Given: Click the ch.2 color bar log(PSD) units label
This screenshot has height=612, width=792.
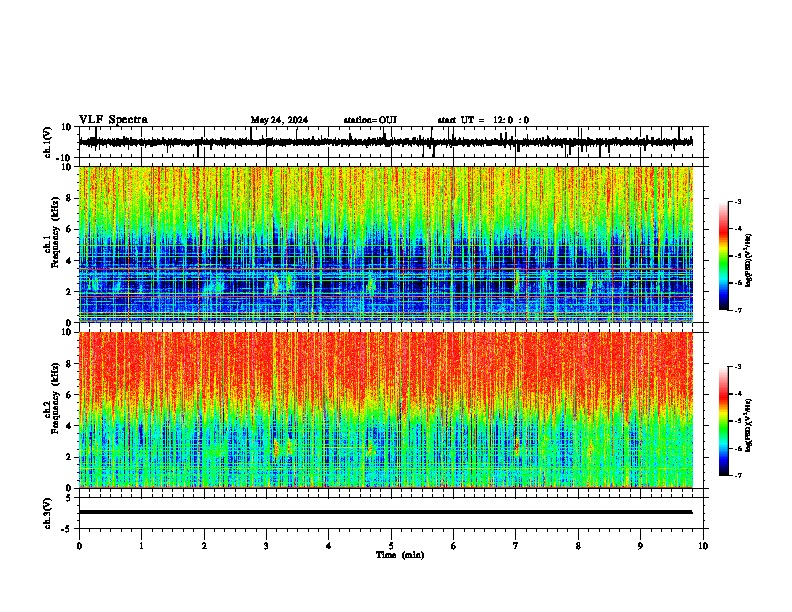Looking at the screenshot, I should (749, 425).
